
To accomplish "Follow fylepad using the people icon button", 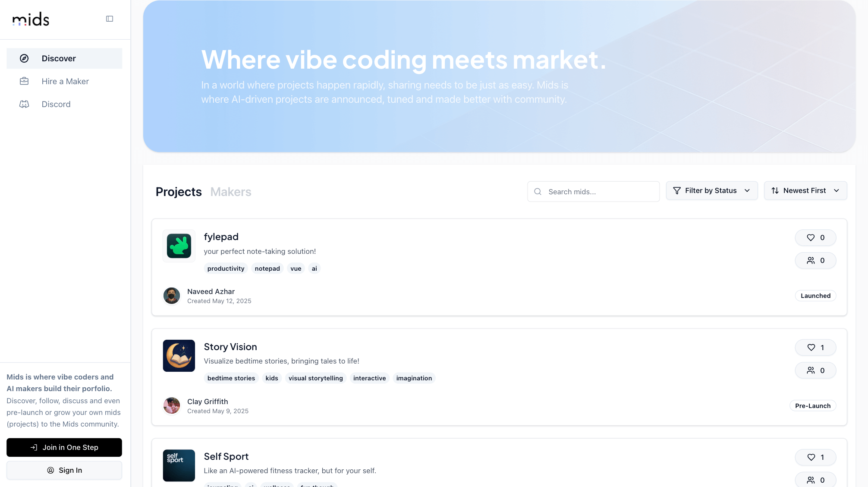I will click(815, 260).
